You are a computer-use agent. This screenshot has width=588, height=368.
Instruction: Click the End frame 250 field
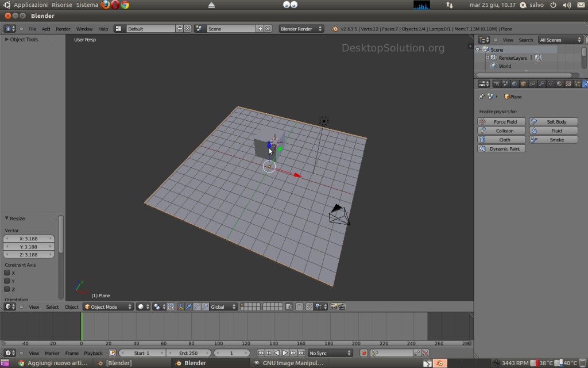(x=188, y=353)
